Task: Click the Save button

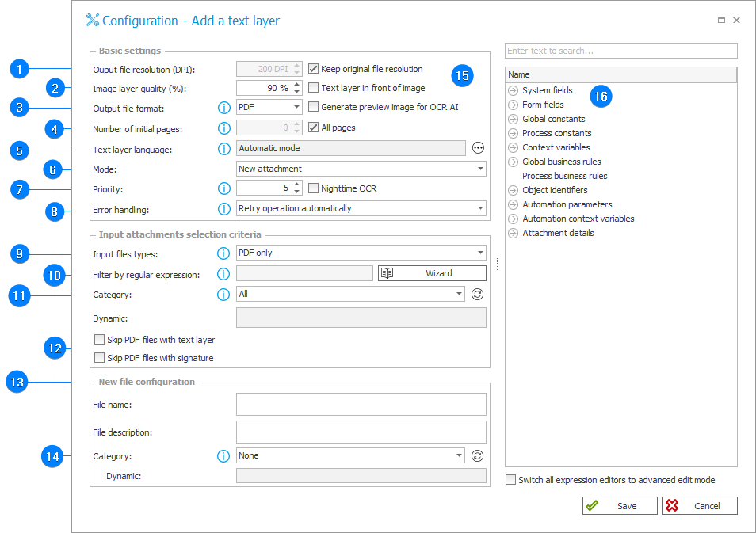Action: point(619,505)
